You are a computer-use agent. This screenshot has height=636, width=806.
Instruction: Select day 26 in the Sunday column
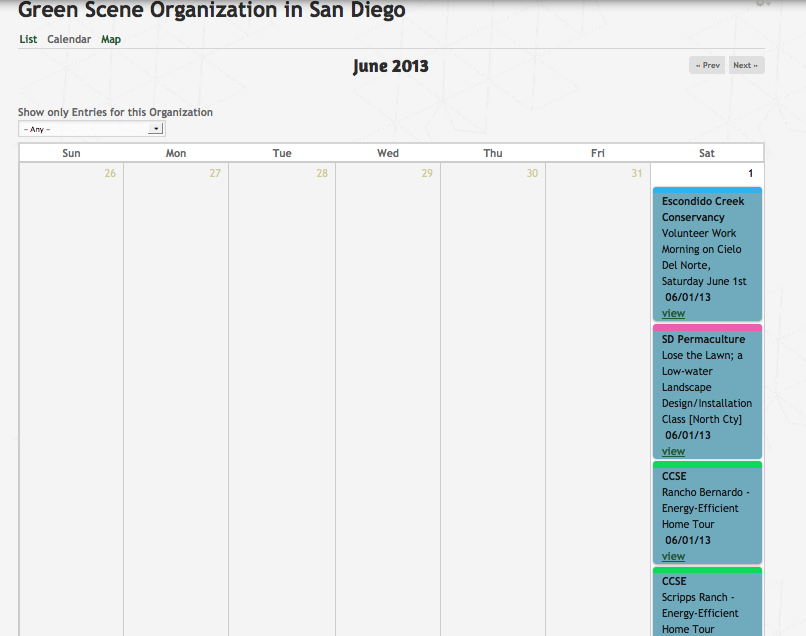click(110, 174)
